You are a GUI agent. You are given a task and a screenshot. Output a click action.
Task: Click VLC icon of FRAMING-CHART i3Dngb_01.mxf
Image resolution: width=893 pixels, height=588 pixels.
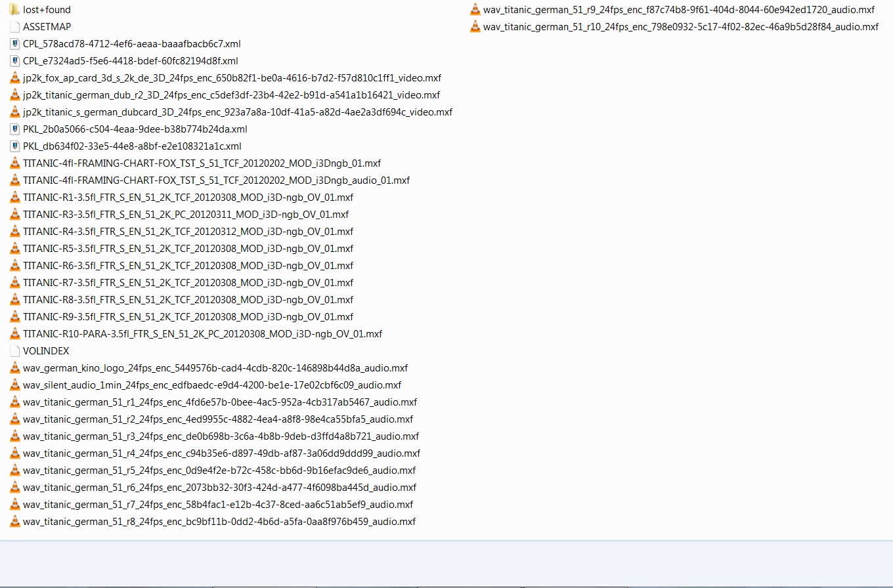coord(14,163)
